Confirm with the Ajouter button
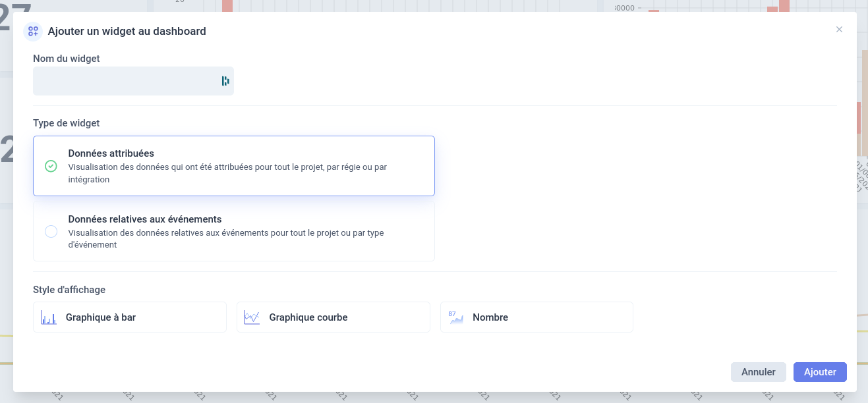Image resolution: width=868 pixels, height=403 pixels. coord(820,372)
